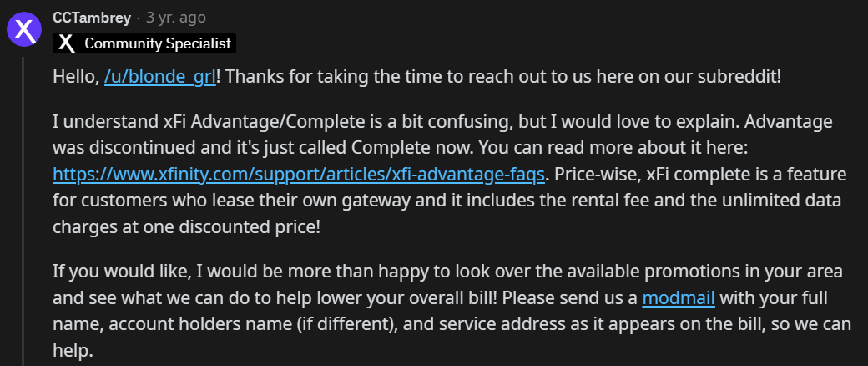868x366 pixels.
Task: Click CCTambrey's purple Xfinity avatar
Action: pyautogui.click(x=24, y=29)
